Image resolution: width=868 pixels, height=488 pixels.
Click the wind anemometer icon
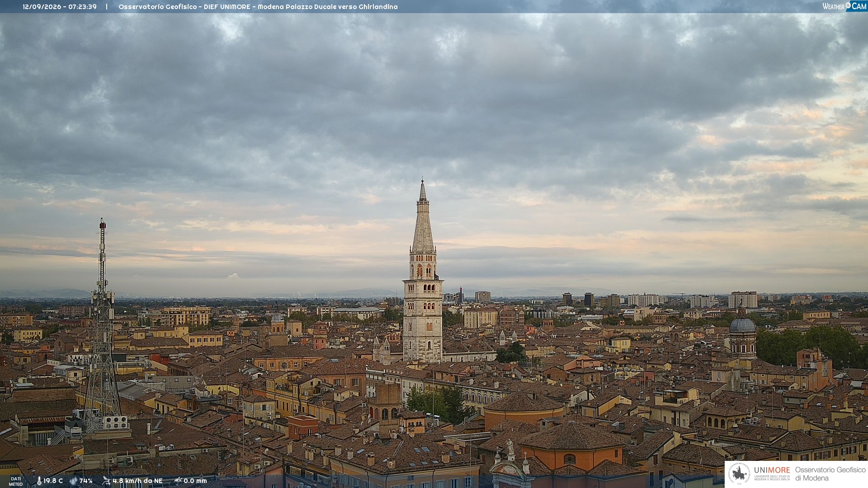(106, 481)
